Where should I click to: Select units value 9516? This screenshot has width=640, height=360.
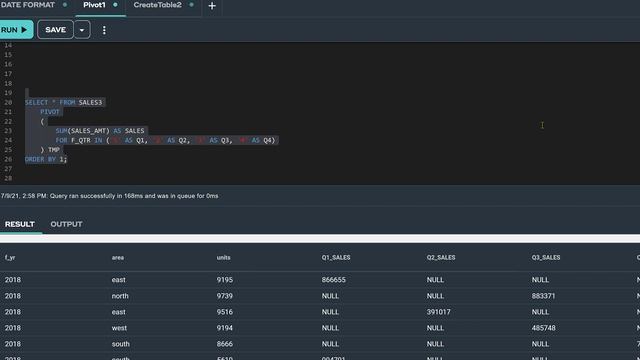click(225, 312)
